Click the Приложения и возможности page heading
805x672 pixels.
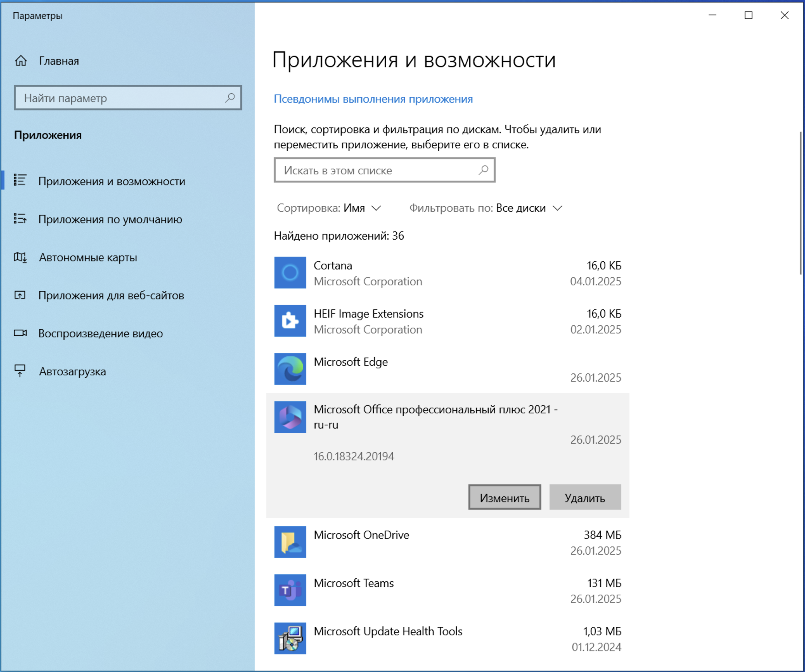414,60
